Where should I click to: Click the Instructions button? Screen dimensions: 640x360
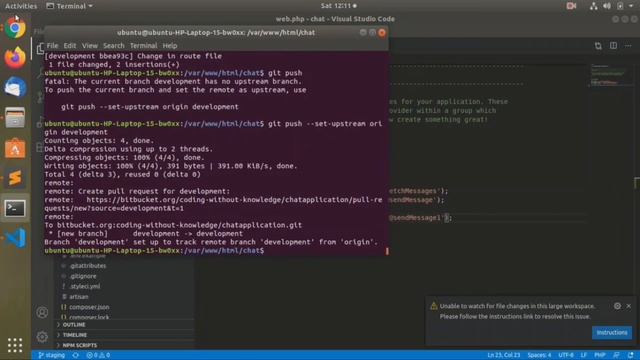click(612, 333)
